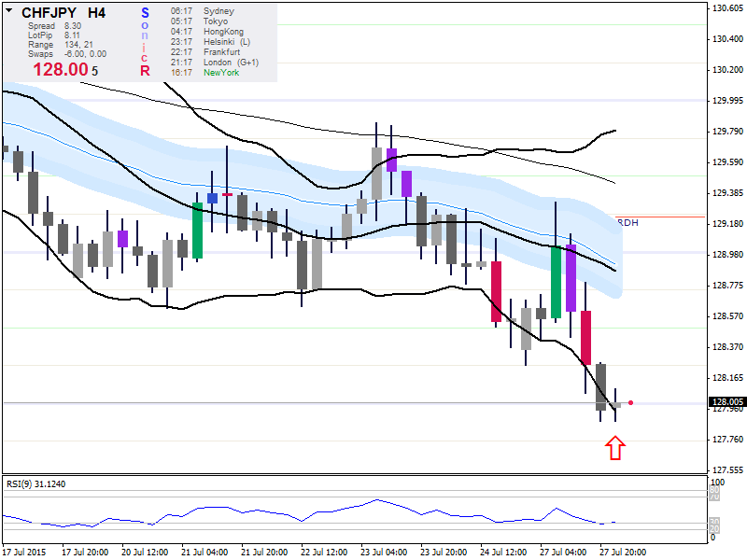747x560 pixels.
Task: Click the CHFJPY H4 symbol title
Action: (63, 13)
